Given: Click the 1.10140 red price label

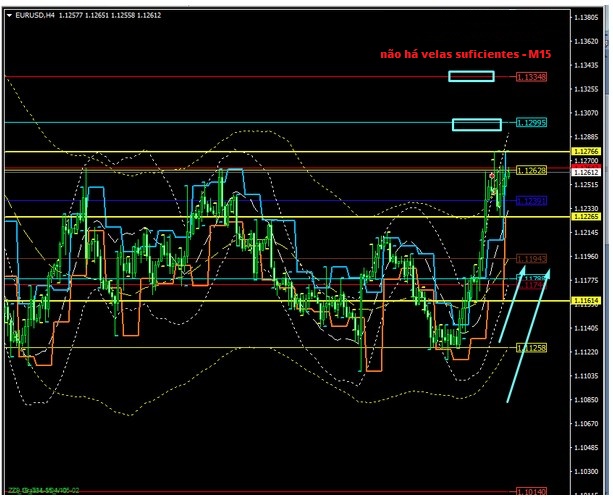Looking at the screenshot, I should pos(531,491).
